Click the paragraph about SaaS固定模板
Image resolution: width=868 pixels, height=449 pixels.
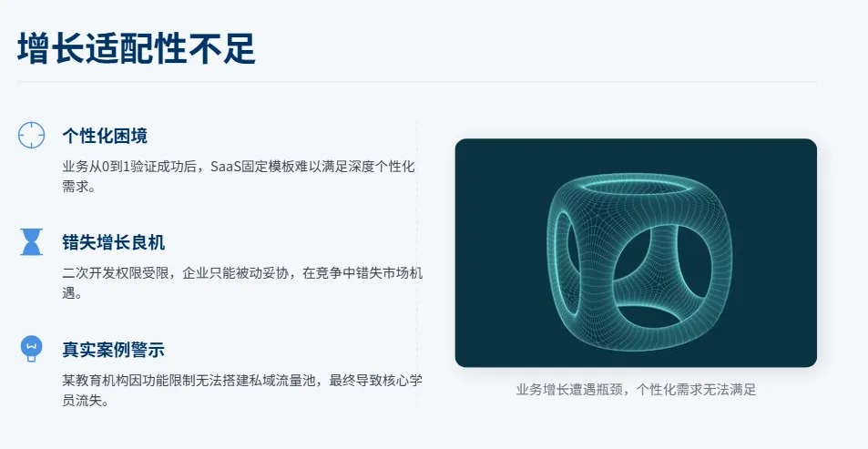pyautogui.click(x=239, y=176)
